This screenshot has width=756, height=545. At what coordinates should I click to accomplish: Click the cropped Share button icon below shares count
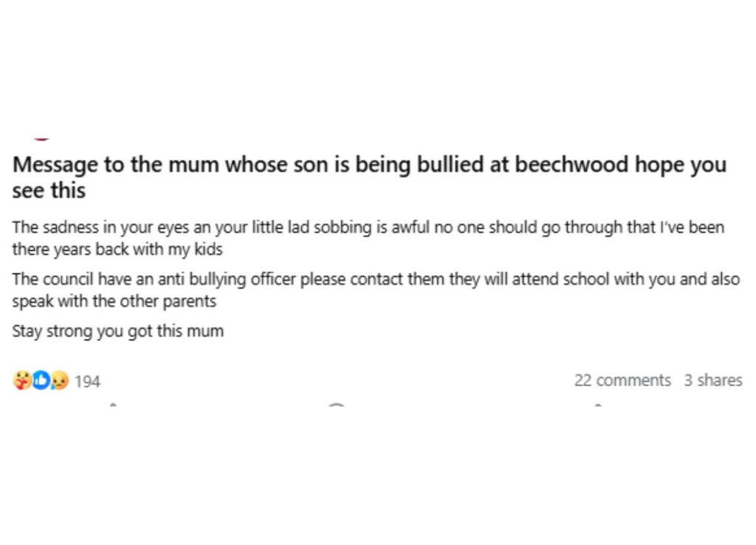point(597,405)
